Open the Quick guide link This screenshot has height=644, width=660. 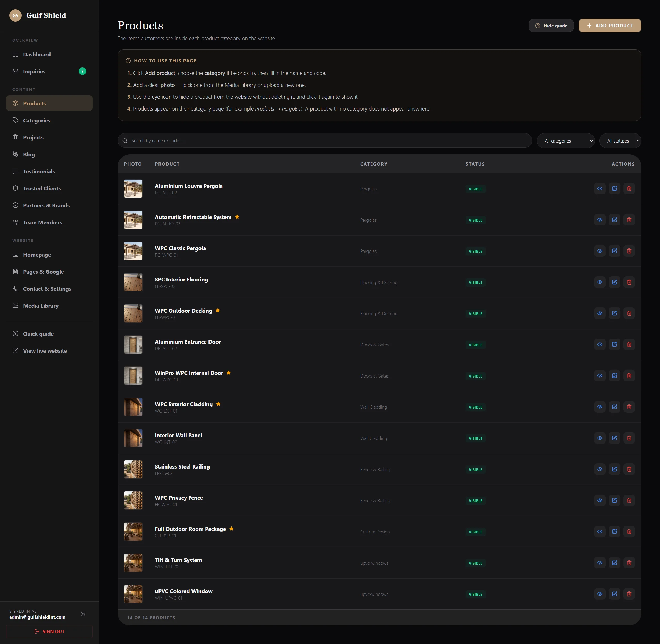49,334
